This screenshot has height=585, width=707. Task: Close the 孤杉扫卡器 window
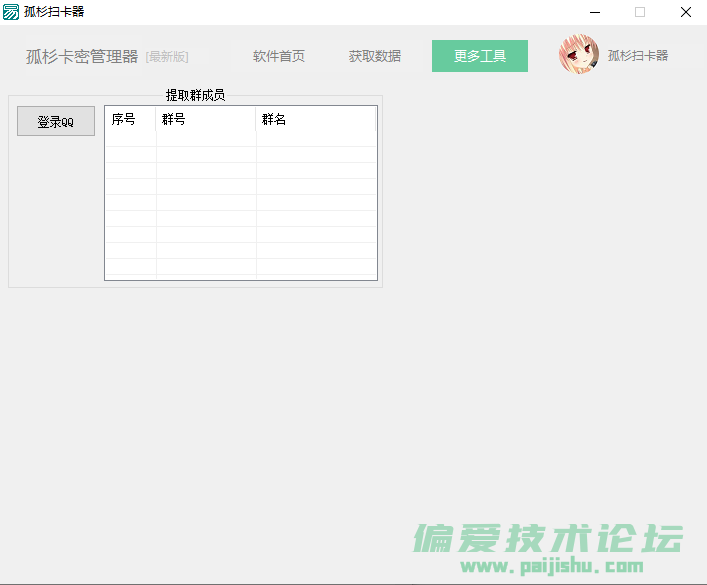[685, 12]
